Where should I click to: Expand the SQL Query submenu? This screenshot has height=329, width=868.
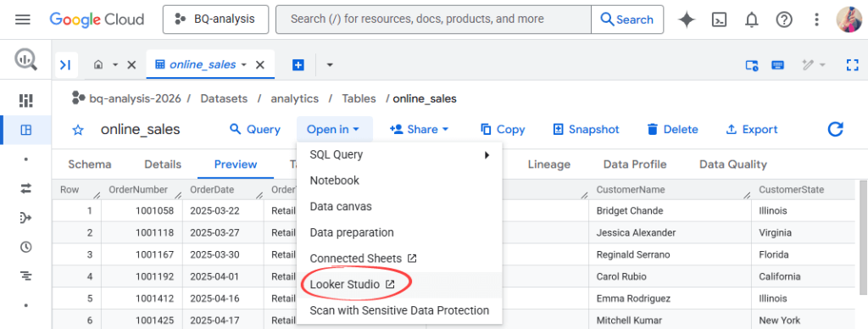tap(399, 154)
